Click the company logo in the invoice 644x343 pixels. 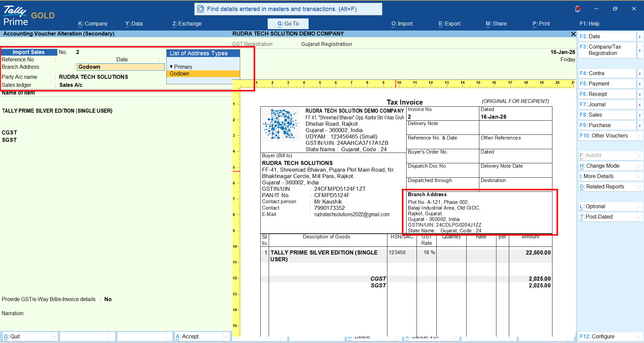coord(281,124)
